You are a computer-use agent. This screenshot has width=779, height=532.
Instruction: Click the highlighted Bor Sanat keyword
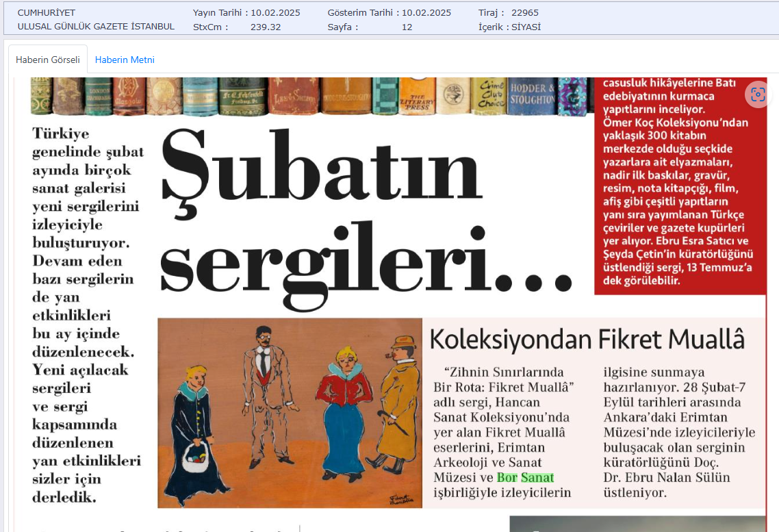(x=525, y=477)
